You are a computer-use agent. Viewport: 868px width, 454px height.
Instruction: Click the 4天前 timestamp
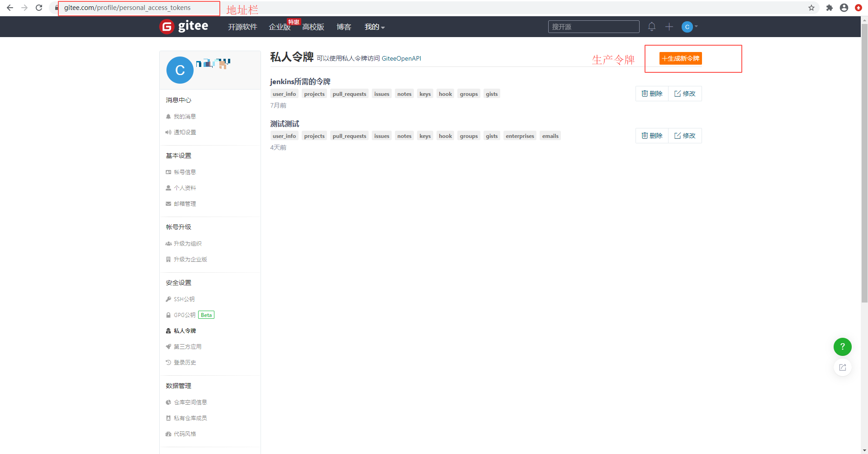tap(278, 147)
